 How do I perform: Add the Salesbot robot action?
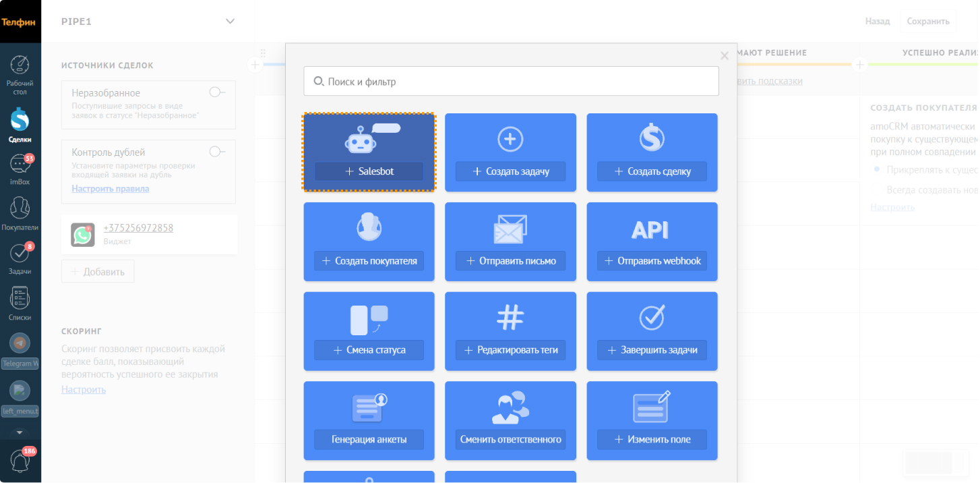click(x=369, y=171)
